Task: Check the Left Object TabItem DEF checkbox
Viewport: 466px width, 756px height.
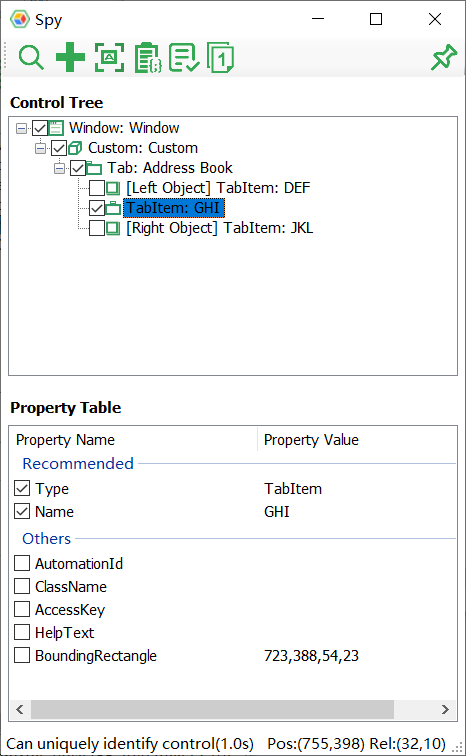Action: [x=97, y=188]
